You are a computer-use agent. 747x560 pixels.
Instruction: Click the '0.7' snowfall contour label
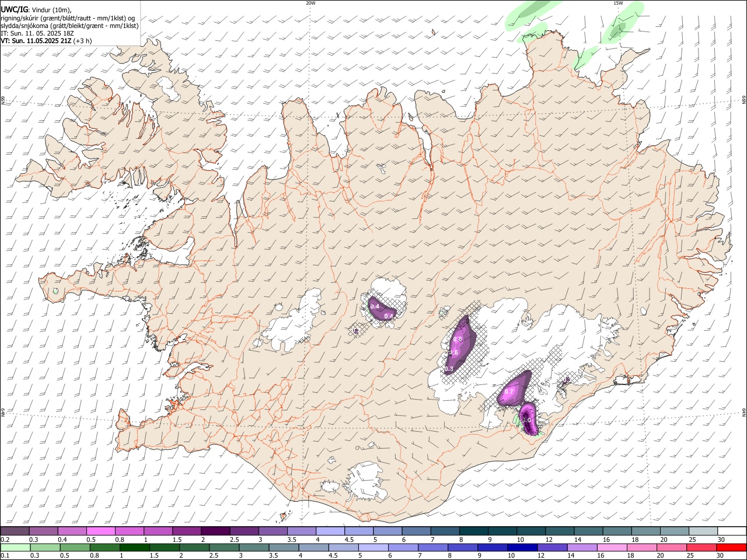click(508, 392)
